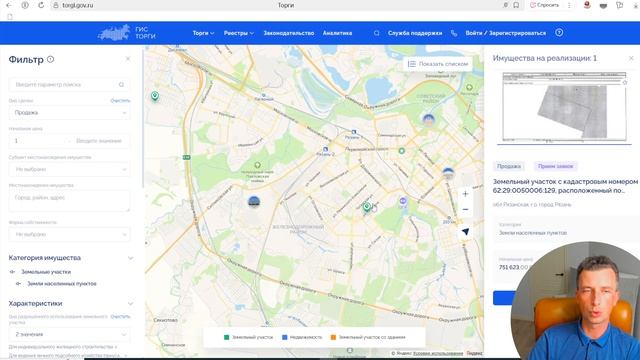Open the help question-mark icon in the header
The height and width of the screenshot is (360, 640).
click(559, 33)
